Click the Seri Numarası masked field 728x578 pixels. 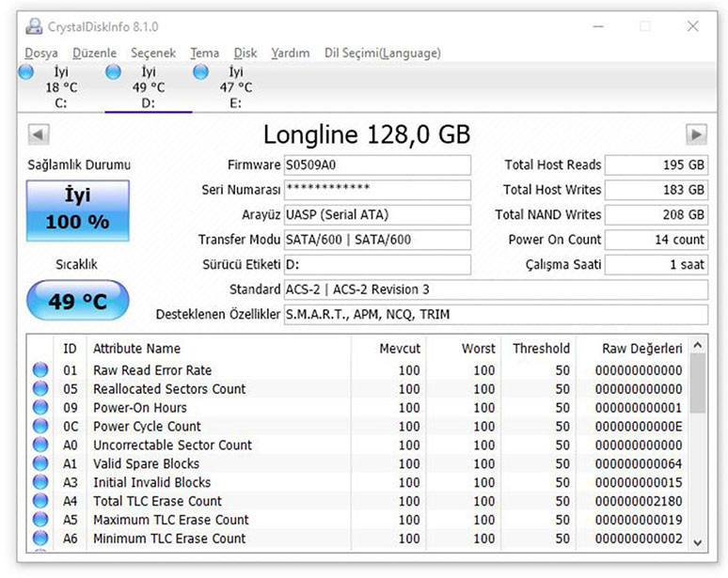coord(377,190)
